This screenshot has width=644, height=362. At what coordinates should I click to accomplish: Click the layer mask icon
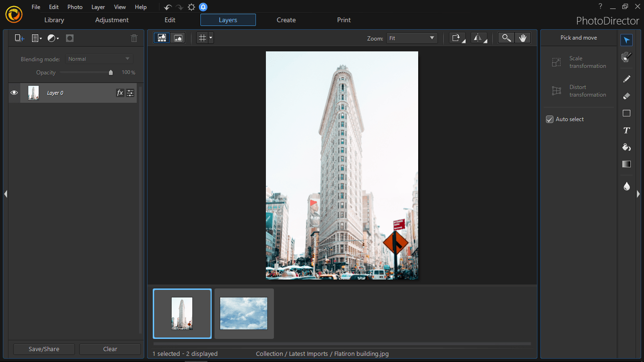70,38
